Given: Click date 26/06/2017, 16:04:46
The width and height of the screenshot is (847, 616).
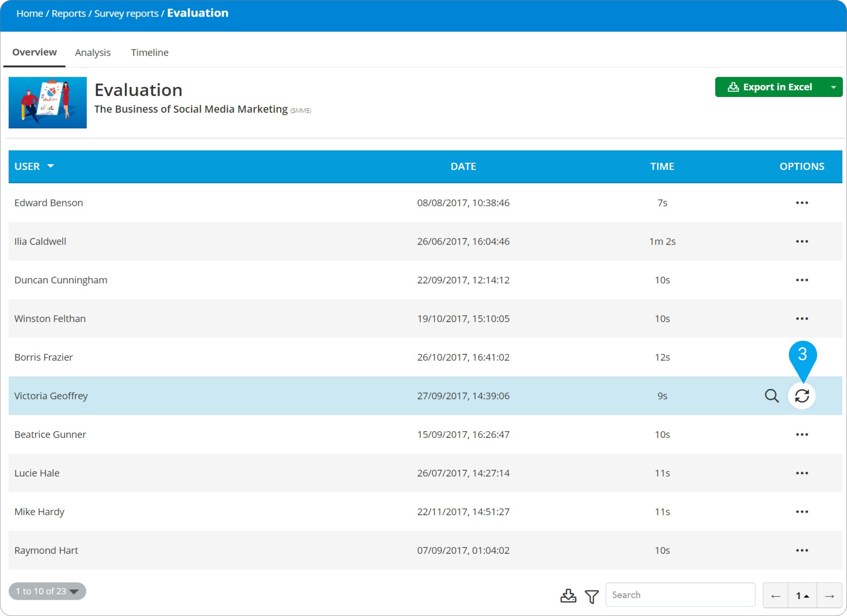Looking at the screenshot, I should (463, 241).
